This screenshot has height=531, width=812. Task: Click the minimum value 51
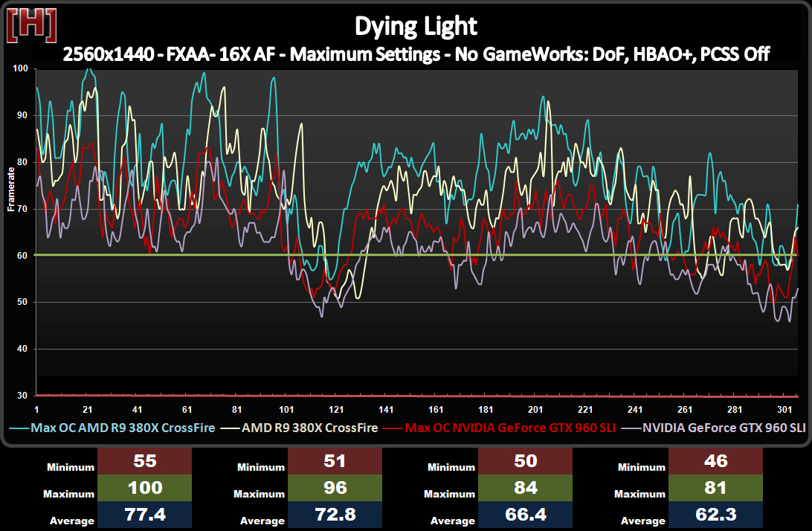coord(335,461)
